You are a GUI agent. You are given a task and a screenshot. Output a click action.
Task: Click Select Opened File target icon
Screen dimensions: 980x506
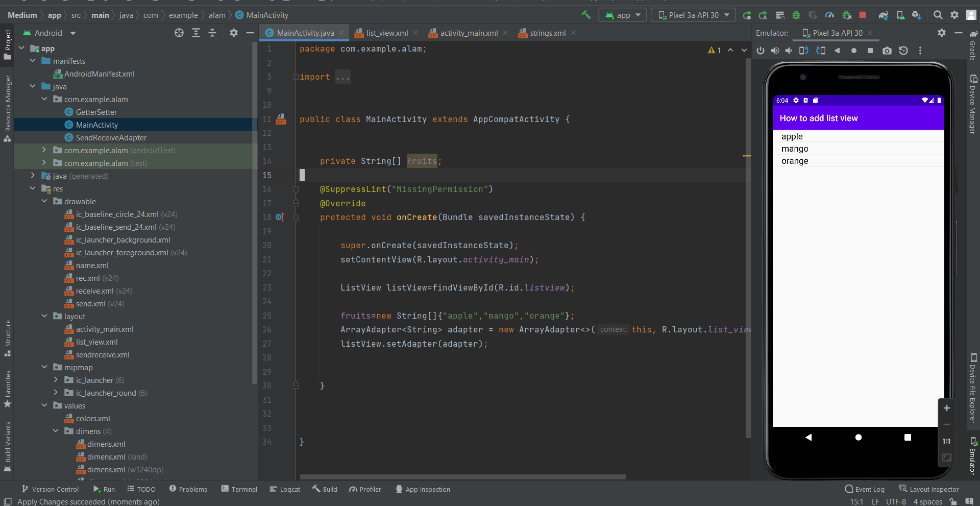click(x=179, y=33)
